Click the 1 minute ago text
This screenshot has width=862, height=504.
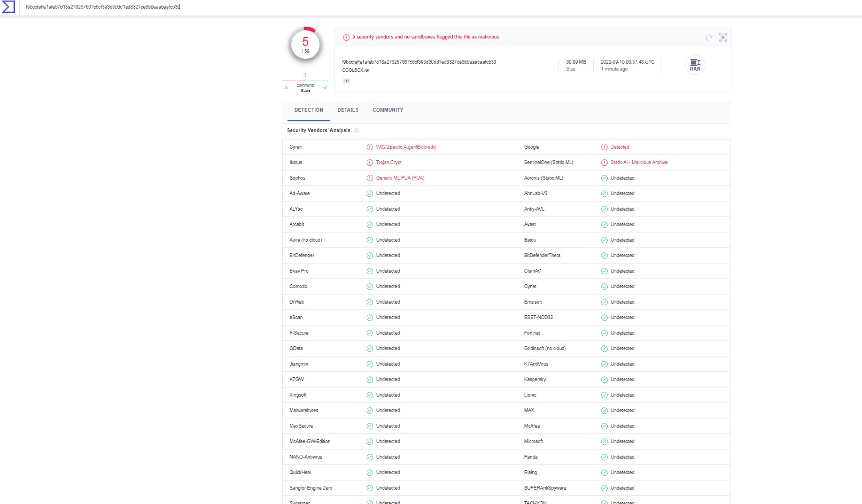click(614, 69)
